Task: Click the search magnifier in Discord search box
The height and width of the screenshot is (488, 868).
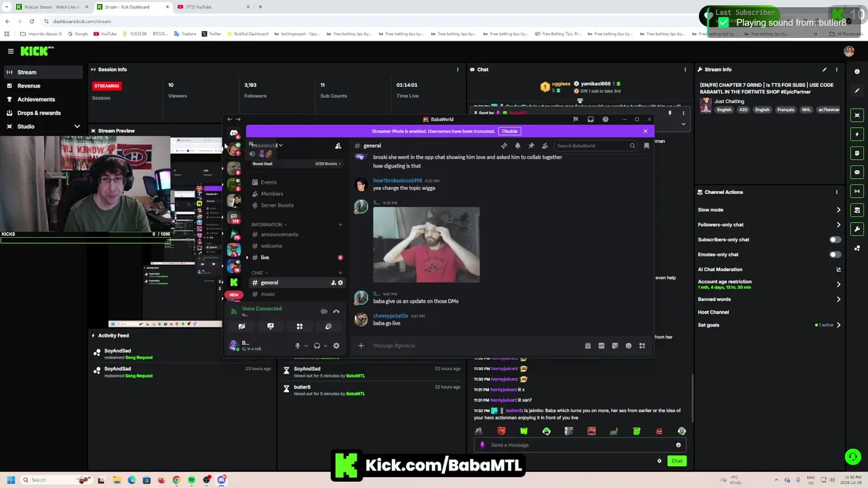Action: pos(632,146)
